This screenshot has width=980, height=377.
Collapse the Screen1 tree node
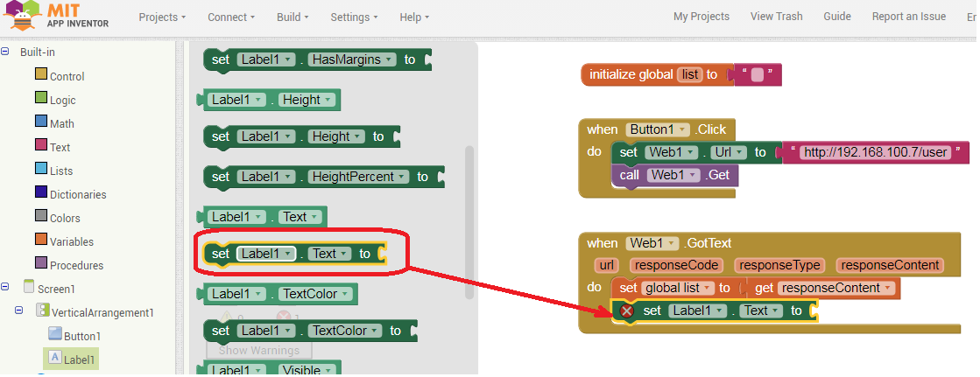click(x=5, y=287)
